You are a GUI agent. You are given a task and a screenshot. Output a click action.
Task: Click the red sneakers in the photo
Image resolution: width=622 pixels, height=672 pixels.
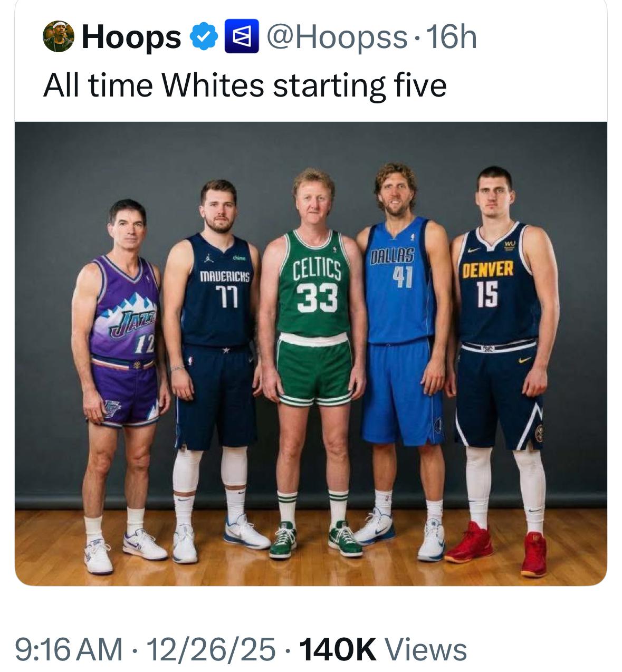click(470, 543)
